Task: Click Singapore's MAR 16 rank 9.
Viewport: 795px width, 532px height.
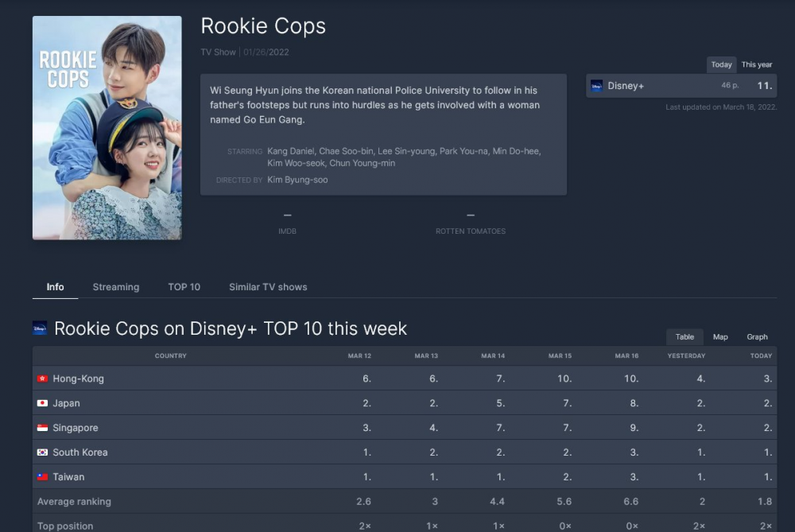Action: pos(634,428)
